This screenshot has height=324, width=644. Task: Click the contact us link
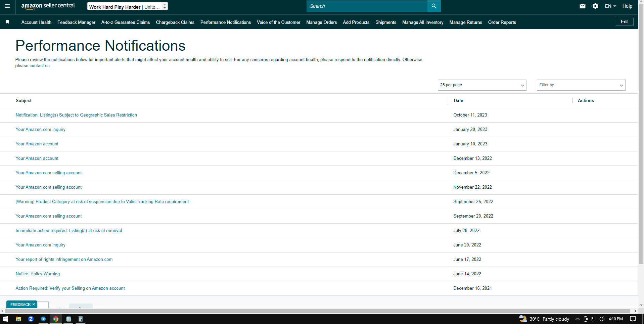pos(40,66)
